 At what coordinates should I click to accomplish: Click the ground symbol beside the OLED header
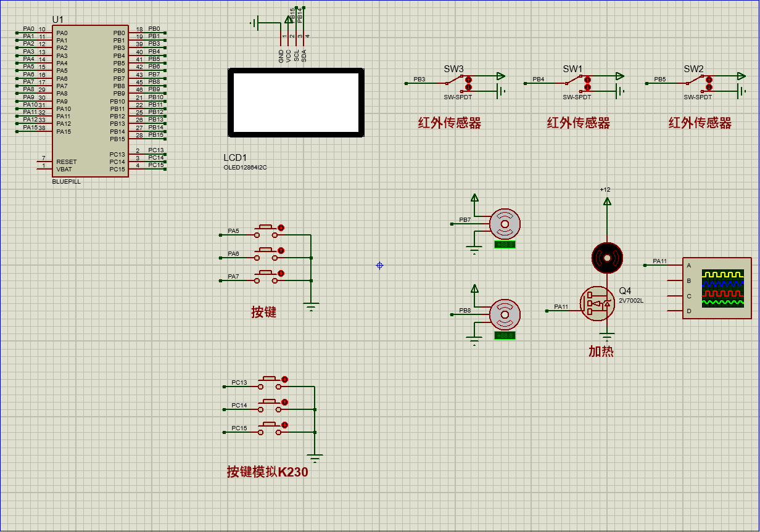(254, 23)
